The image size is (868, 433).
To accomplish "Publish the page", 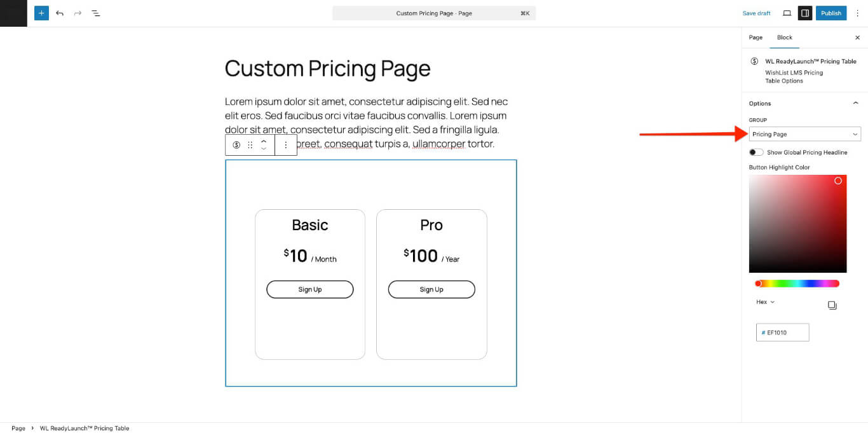I will pyautogui.click(x=831, y=13).
